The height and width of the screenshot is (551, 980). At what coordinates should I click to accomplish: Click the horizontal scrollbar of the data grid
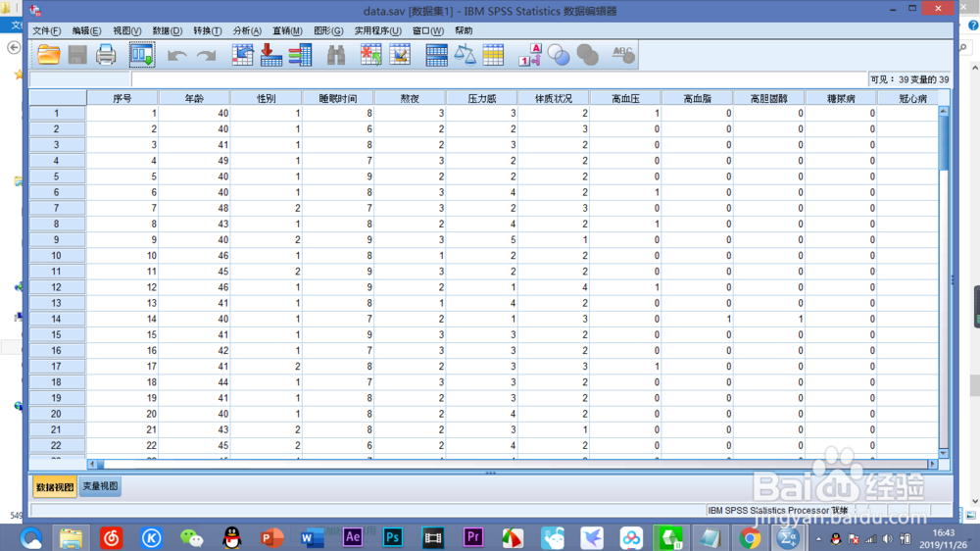click(x=513, y=464)
